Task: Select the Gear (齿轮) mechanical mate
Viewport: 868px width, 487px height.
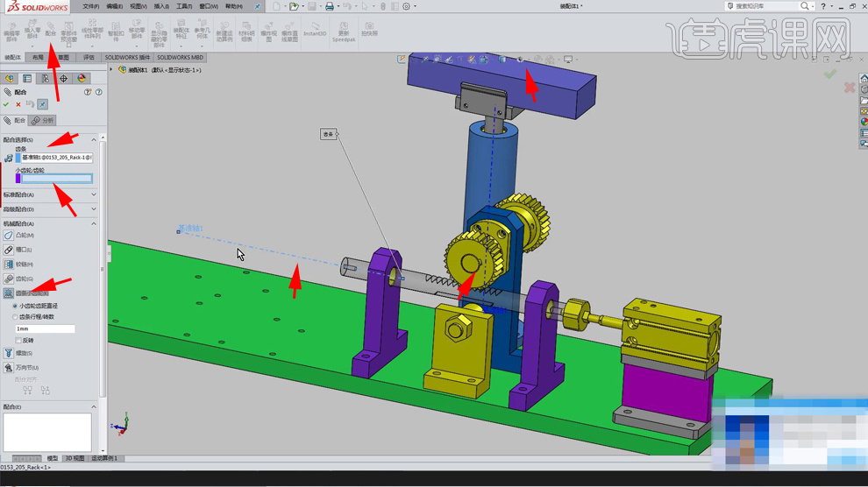Action: coord(8,279)
